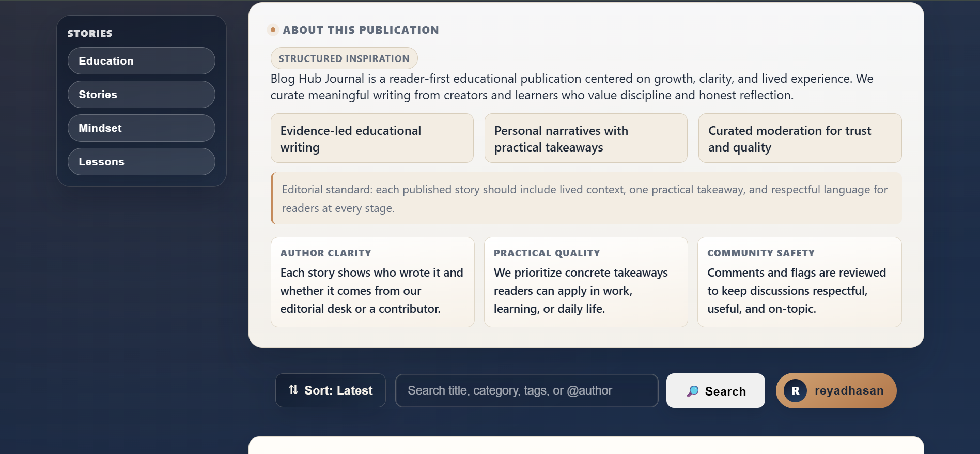Click the Structured Inspiration pill
Screen dimensions: 980x454
click(x=344, y=58)
